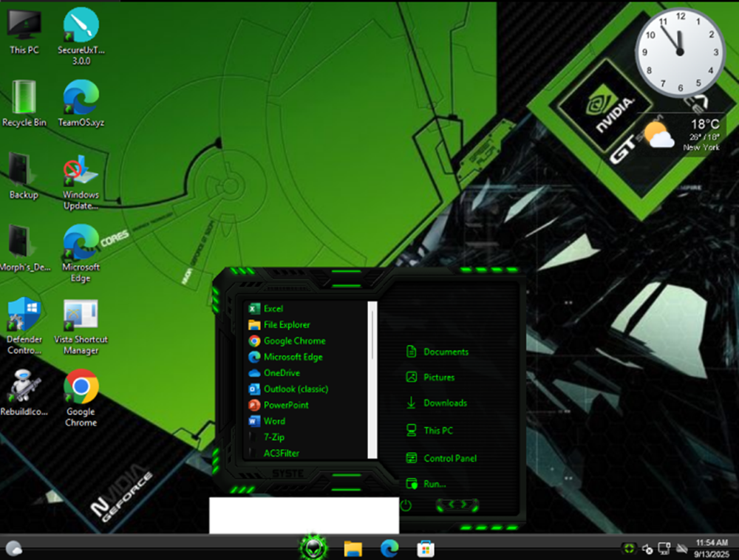Click the power button in start menu
Image resolution: width=739 pixels, height=560 pixels.
[x=405, y=505]
